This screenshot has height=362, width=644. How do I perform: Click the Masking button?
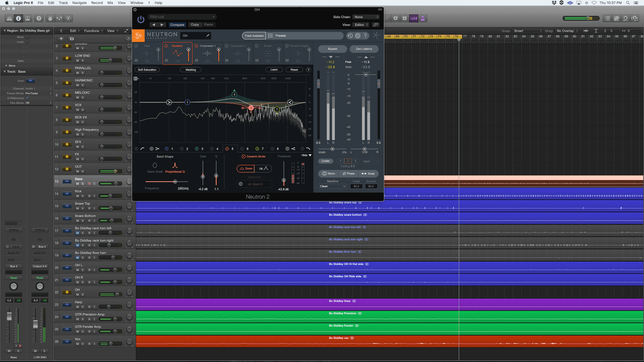(x=191, y=70)
